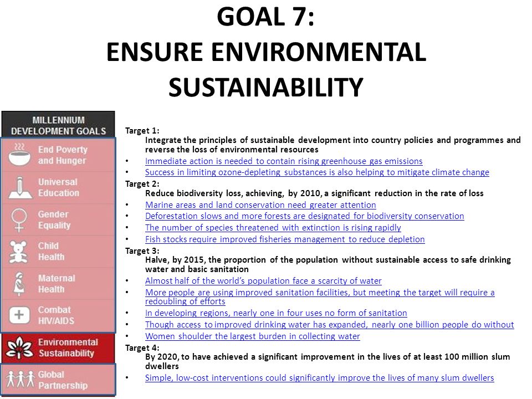Open improved drinking water access link
Image resolution: width=532 pixels, height=399 pixels.
[x=329, y=325]
